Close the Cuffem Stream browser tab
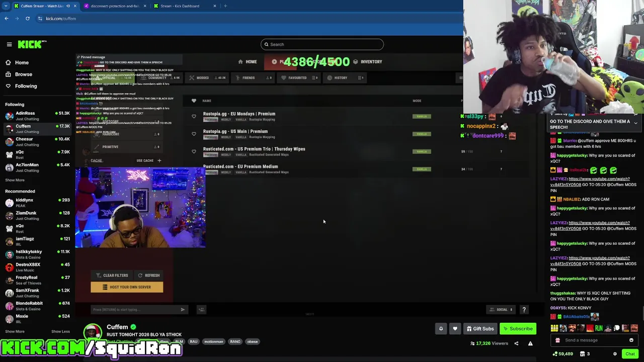644x362 pixels. point(75,6)
